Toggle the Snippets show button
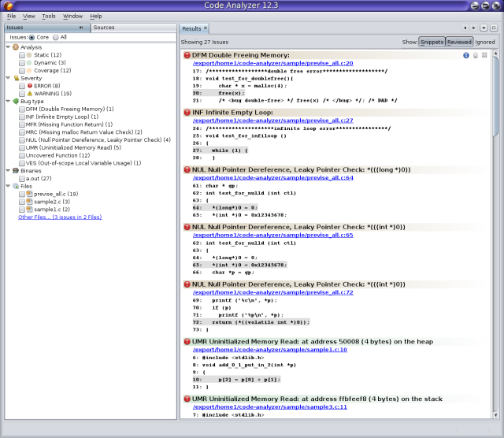Image resolution: width=504 pixels, height=438 pixels. click(432, 42)
